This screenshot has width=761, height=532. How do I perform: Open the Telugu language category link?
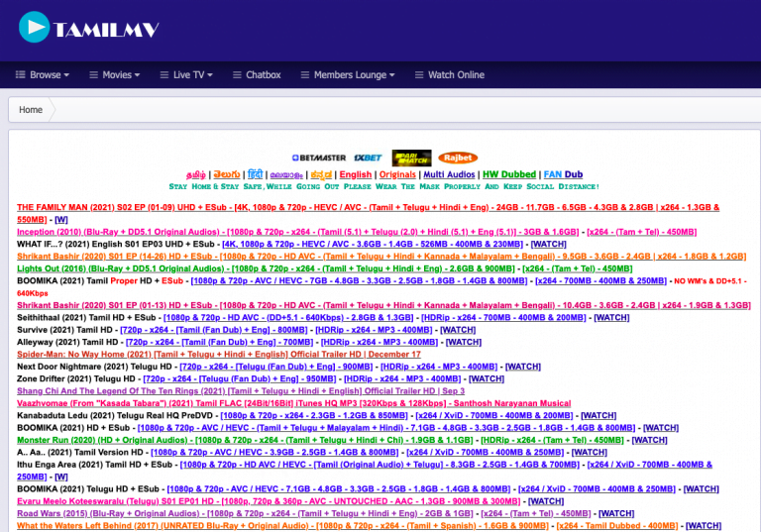[227, 174]
